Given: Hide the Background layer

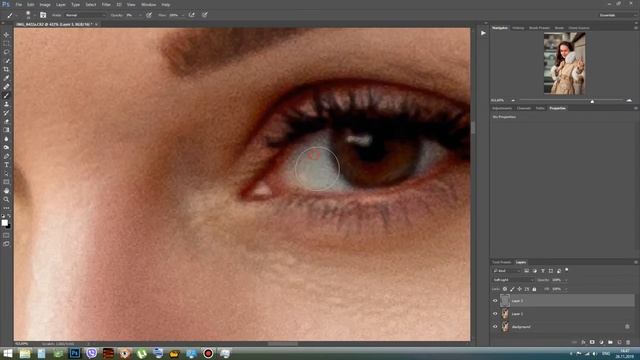Looking at the screenshot, I should 495,327.
